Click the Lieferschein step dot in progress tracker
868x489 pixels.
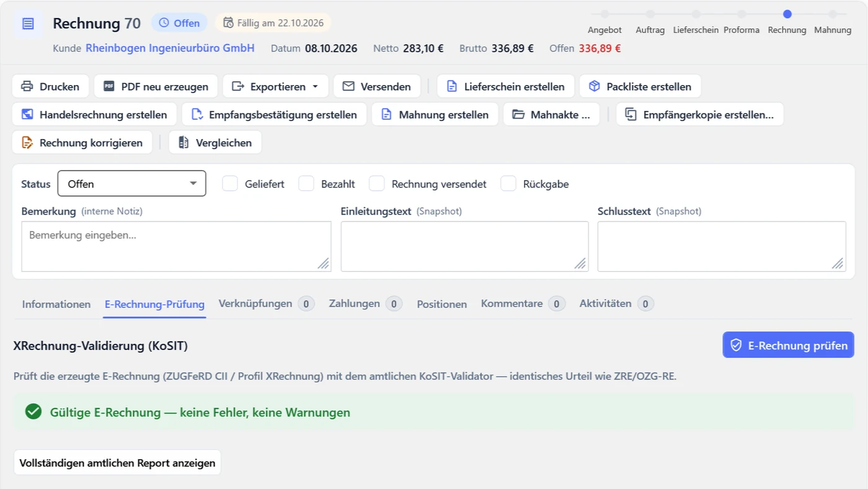point(696,14)
